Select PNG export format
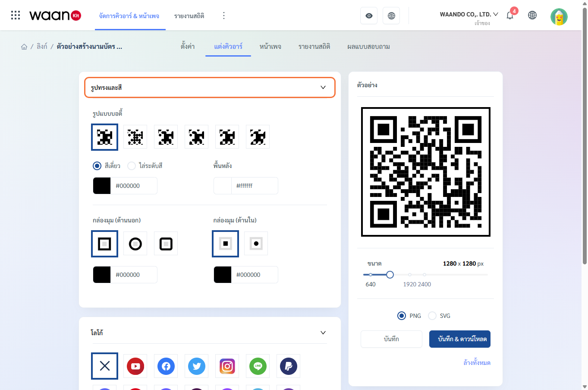Screen dimensions: 588x390 coord(402,316)
